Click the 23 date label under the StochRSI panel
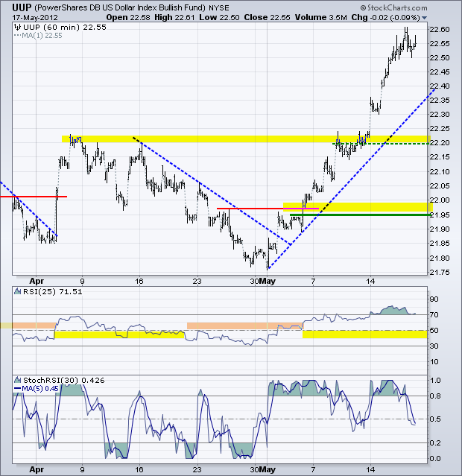The image size is (462, 476). [x=197, y=469]
